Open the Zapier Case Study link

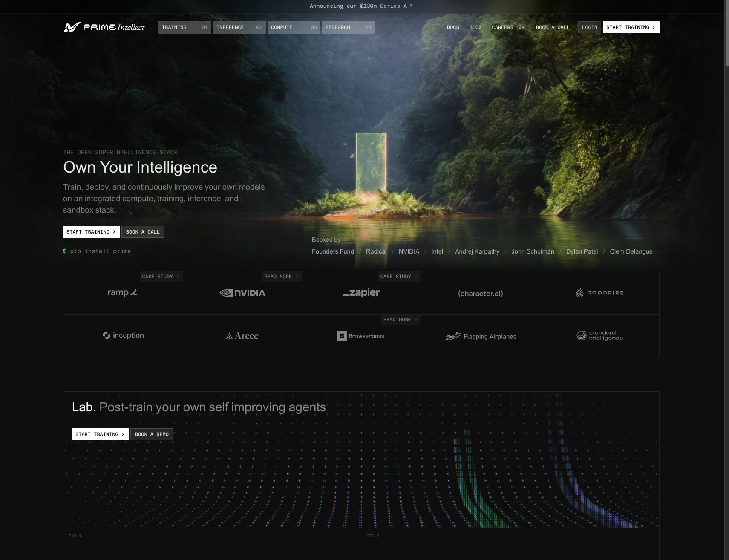coord(399,277)
